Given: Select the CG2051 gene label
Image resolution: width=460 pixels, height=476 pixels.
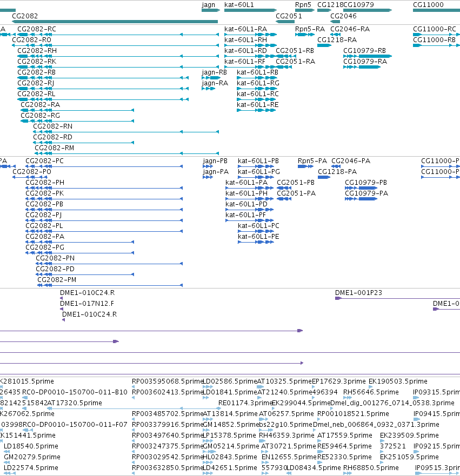Looking at the screenshot, I should [289, 16].
